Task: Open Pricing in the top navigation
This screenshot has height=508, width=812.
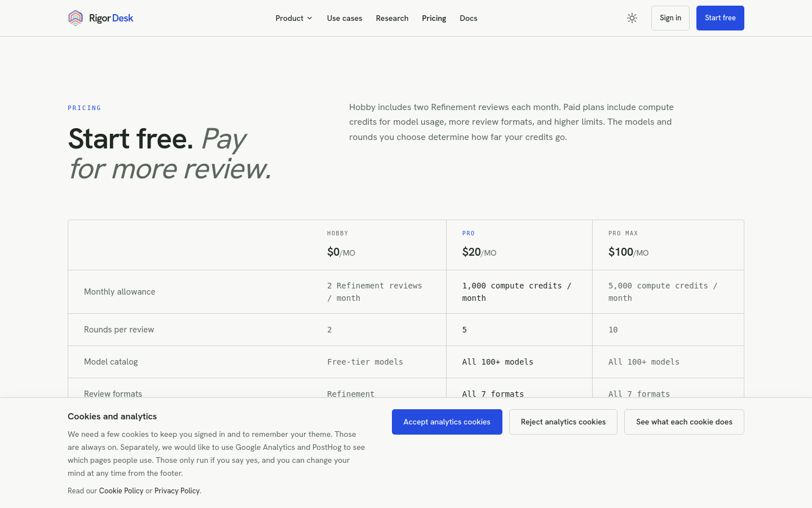Action: [x=434, y=18]
